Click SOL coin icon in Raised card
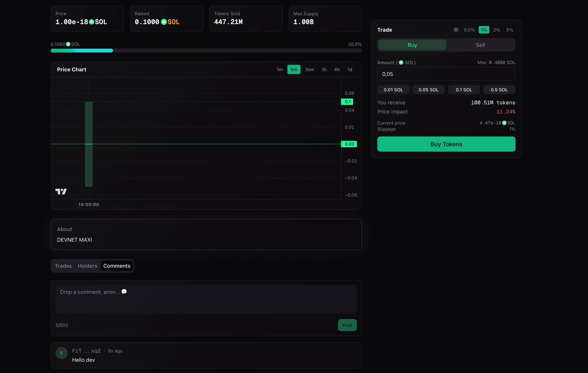The image size is (588, 373). 164,22
